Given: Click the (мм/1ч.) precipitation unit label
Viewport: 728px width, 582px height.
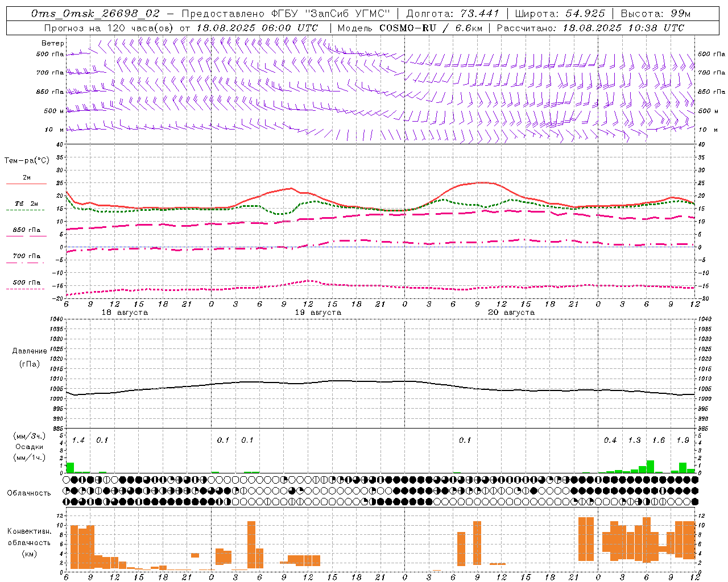Looking at the screenshot, I should pyautogui.click(x=29, y=458).
